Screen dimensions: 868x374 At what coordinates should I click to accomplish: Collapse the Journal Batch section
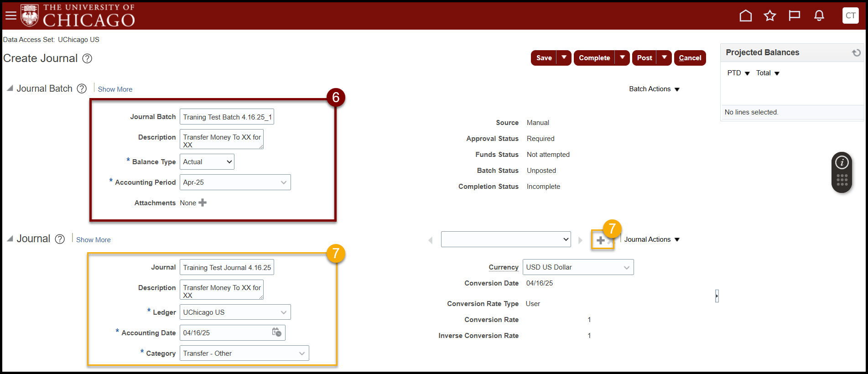tap(10, 88)
